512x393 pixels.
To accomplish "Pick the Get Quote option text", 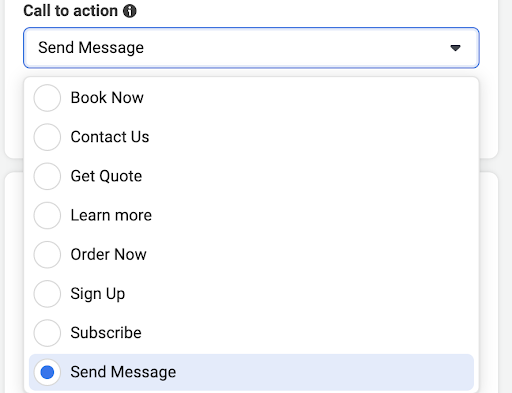I will pyautogui.click(x=106, y=176).
